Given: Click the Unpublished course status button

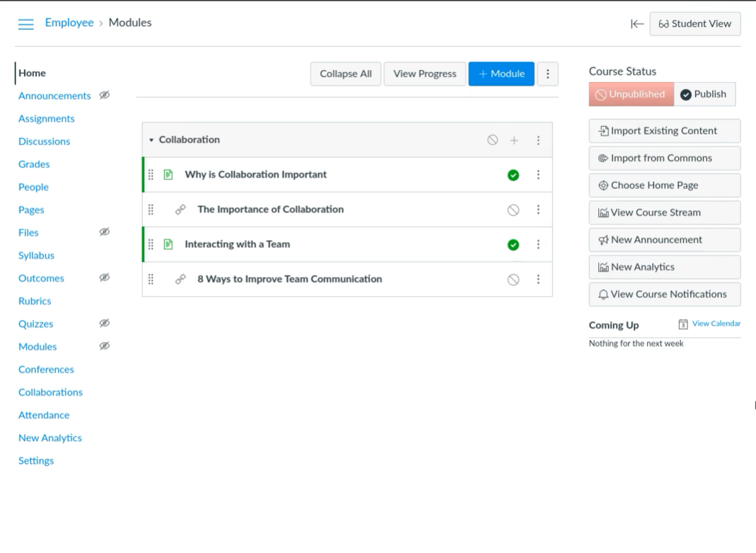Looking at the screenshot, I should click(x=630, y=94).
